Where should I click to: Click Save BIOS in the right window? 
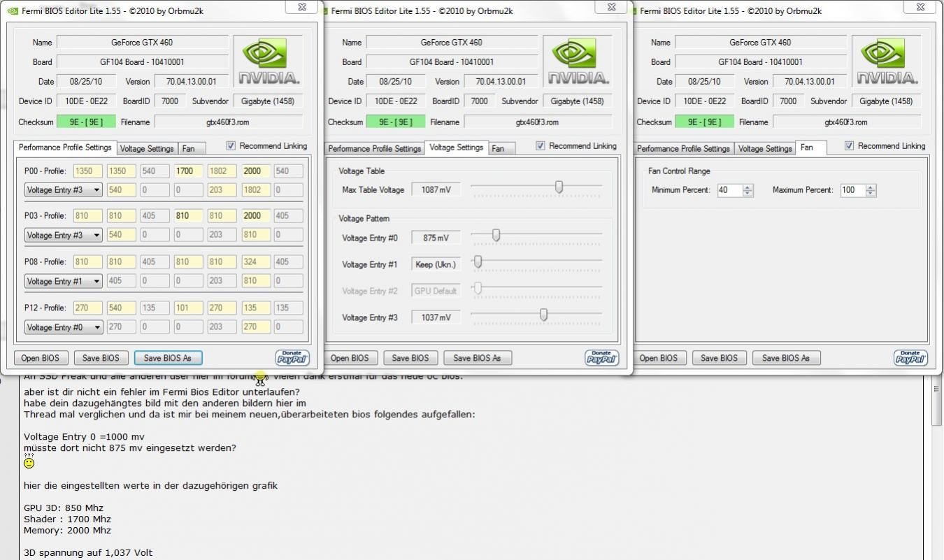(720, 358)
